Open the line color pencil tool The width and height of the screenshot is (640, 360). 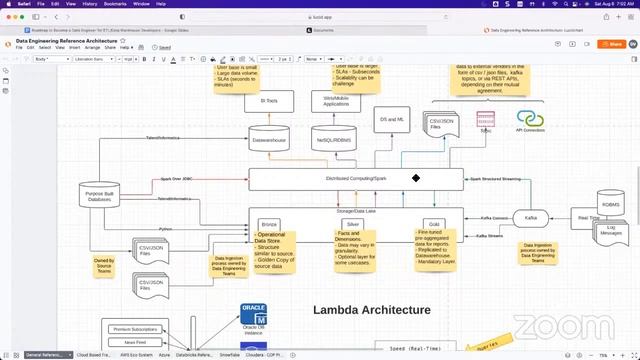(223, 59)
